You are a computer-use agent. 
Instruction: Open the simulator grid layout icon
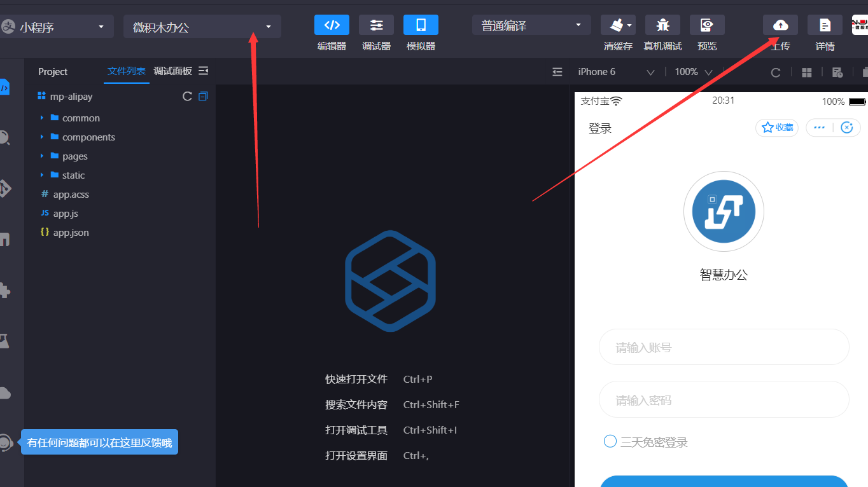(807, 72)
